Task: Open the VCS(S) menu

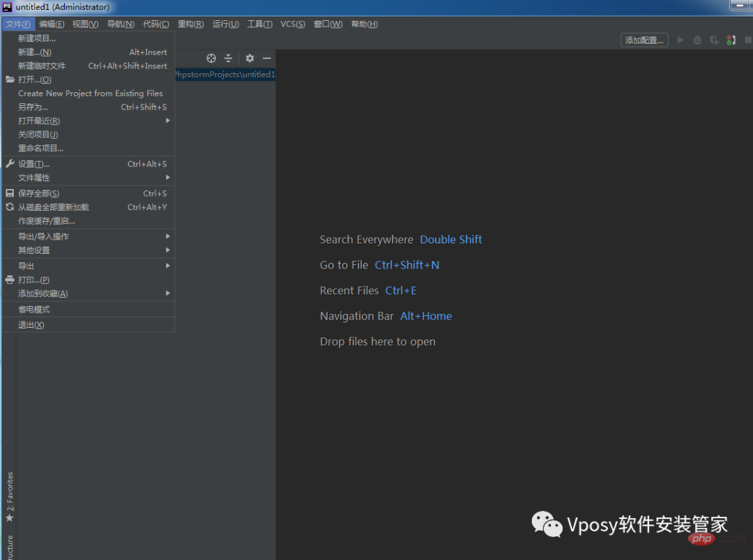Action: 293,24
